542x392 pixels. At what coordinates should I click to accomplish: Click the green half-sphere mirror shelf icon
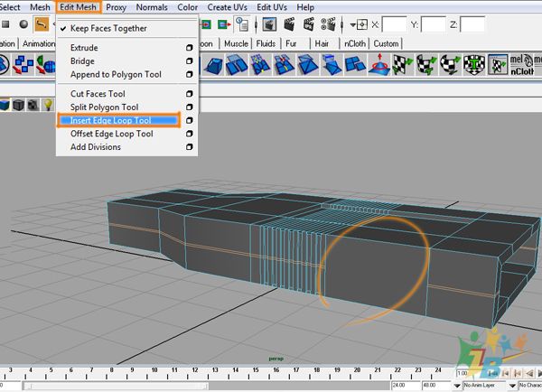pos(46,64)
